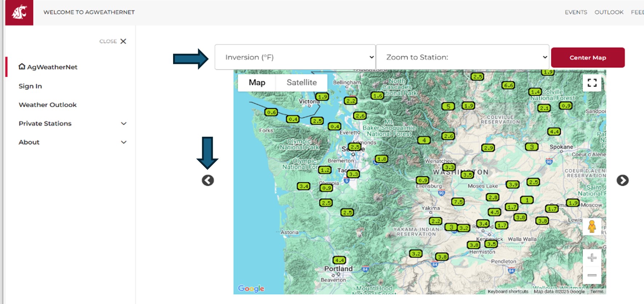The width and height of the screenshot is (644, 304).
Task: Close the sidebar with the X icon
Action: [123, 41]
